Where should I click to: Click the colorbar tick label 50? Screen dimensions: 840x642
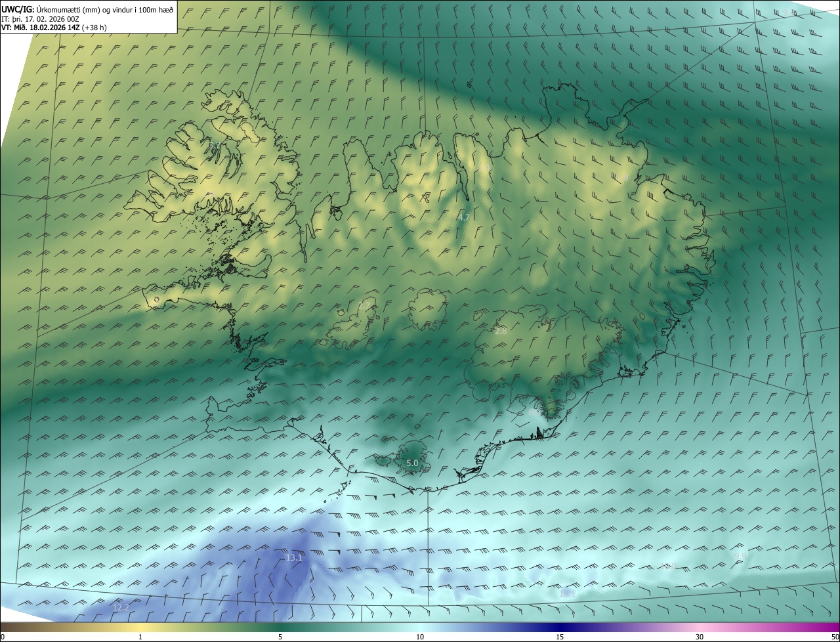tap(835, 637)
